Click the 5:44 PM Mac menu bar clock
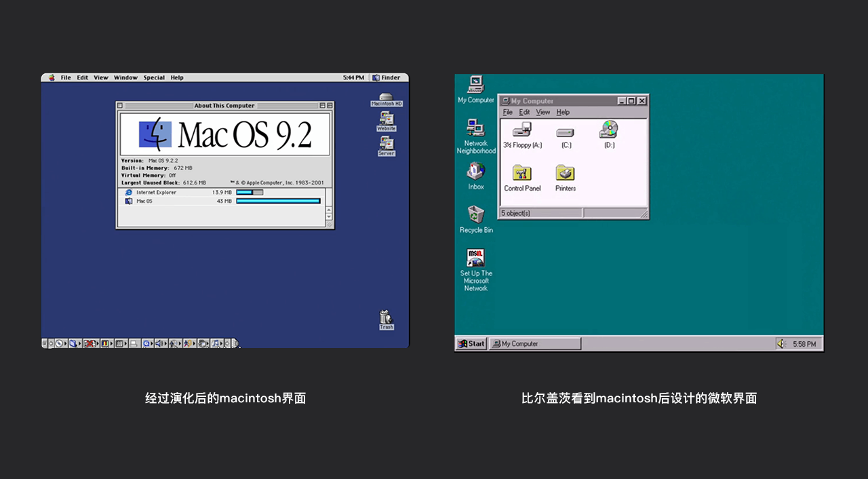 click(x=353, y=77)
